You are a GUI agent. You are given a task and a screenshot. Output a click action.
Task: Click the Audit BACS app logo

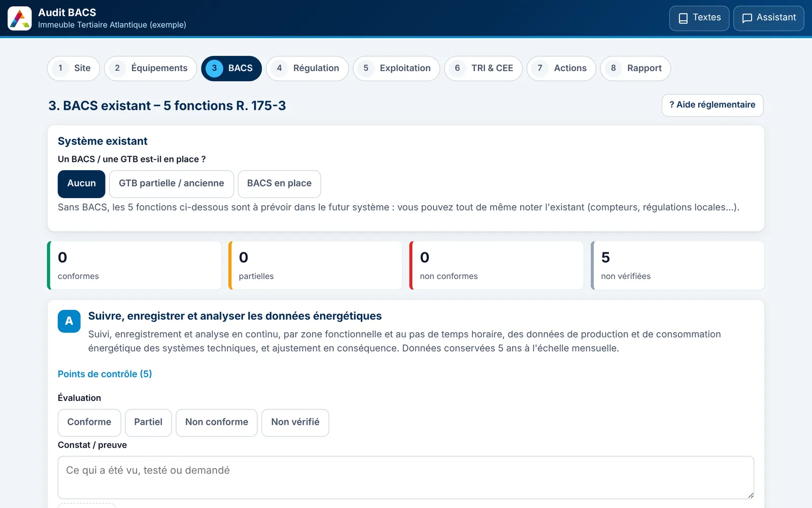tap(20, 18)
